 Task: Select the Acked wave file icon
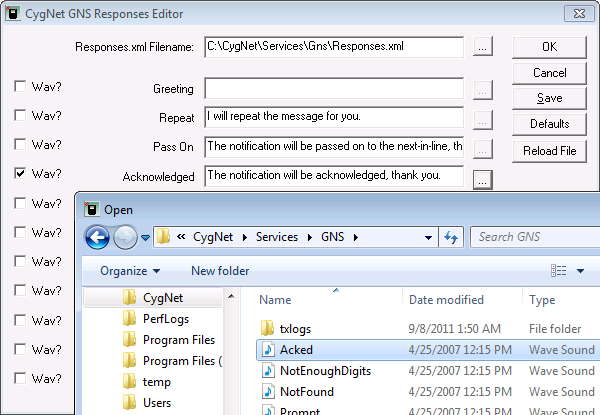click(268, 349)
